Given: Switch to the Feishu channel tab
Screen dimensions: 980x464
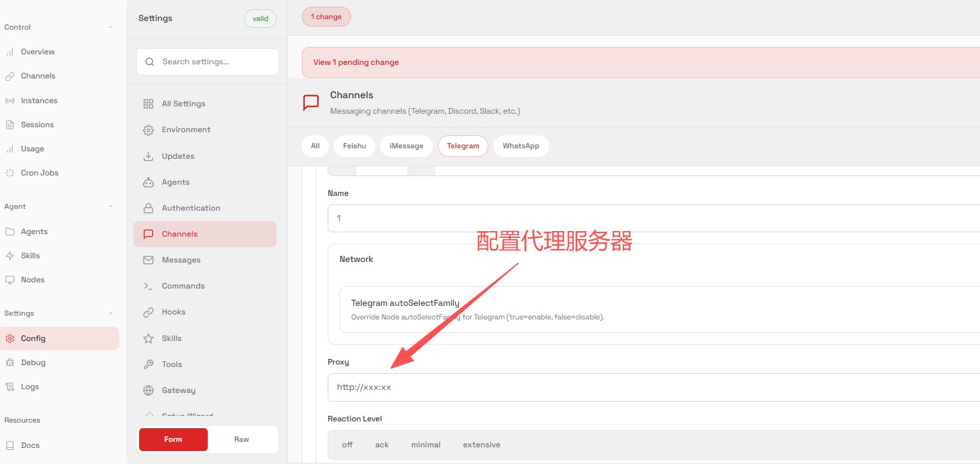Looking at the screenshot, I should coord(354,146).
